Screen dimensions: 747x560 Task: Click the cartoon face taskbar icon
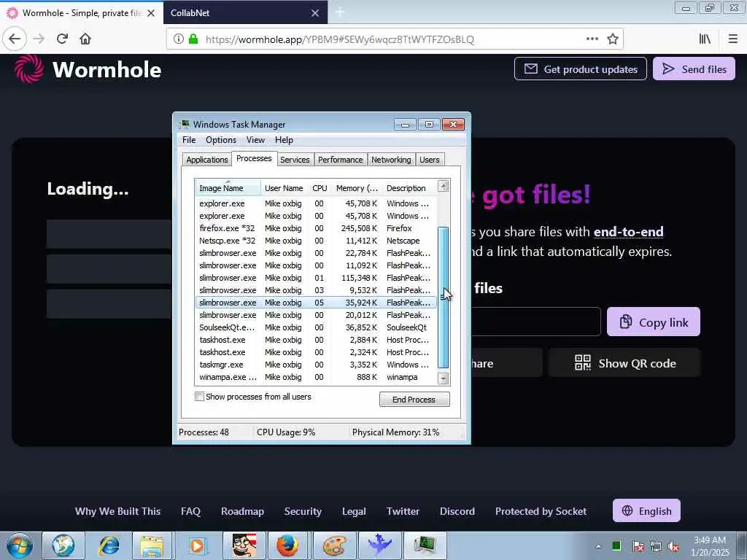244,545
